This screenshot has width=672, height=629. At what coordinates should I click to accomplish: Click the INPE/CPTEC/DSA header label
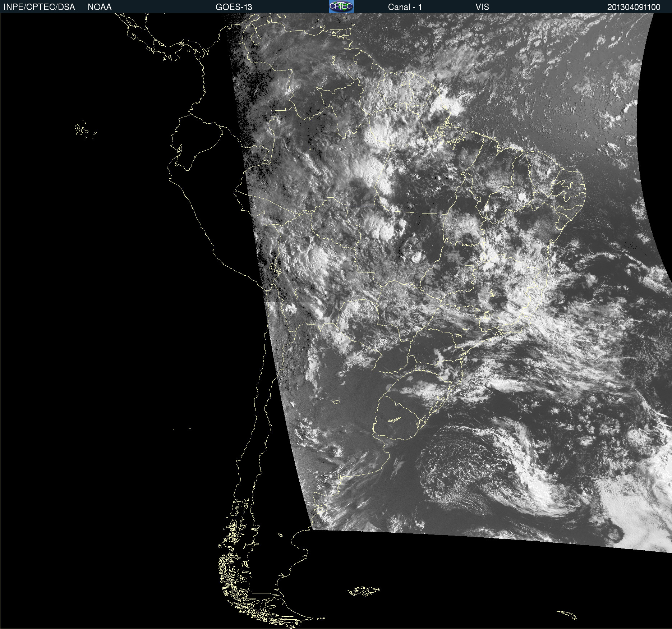(x=39, y=7)
